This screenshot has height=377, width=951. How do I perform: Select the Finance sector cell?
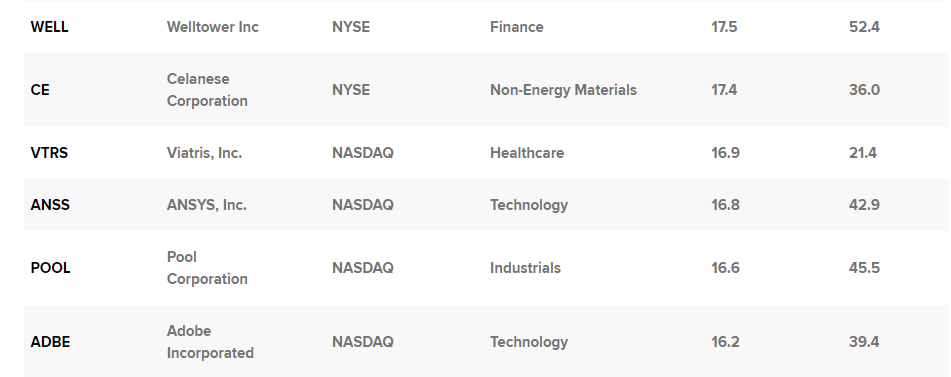[517, 27]
